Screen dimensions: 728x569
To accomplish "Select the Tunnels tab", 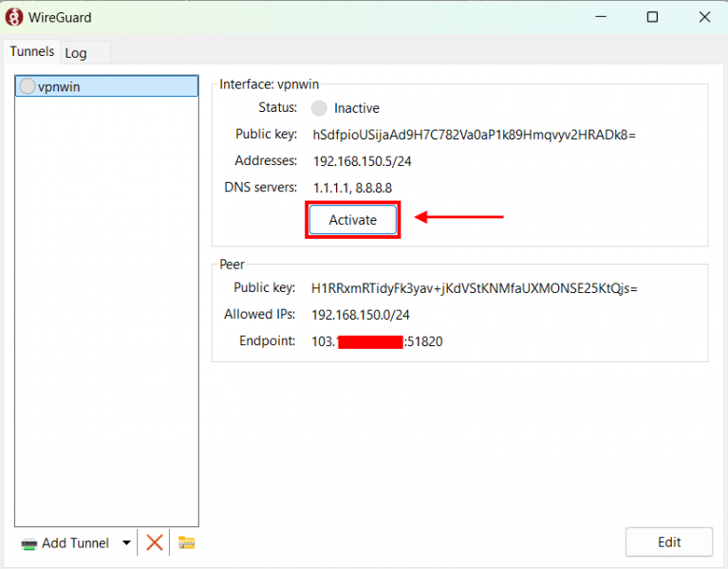I will pyautogui.click(x=31, y=51).
